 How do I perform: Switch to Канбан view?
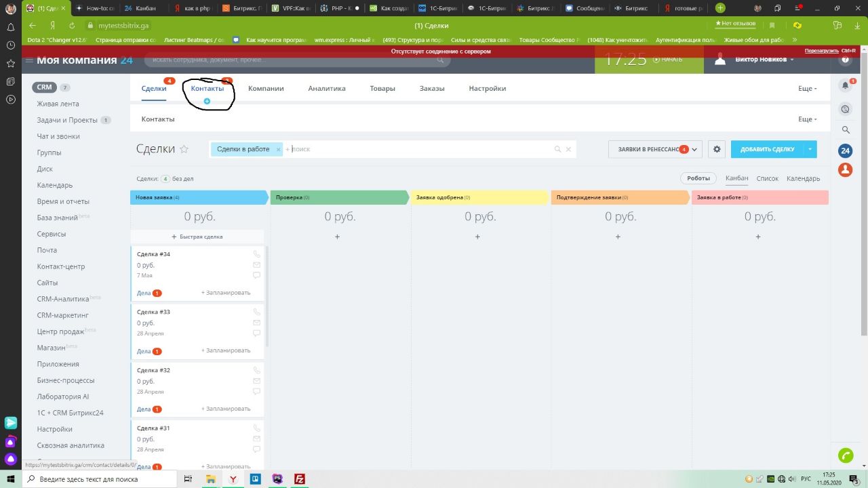(736, 178)
